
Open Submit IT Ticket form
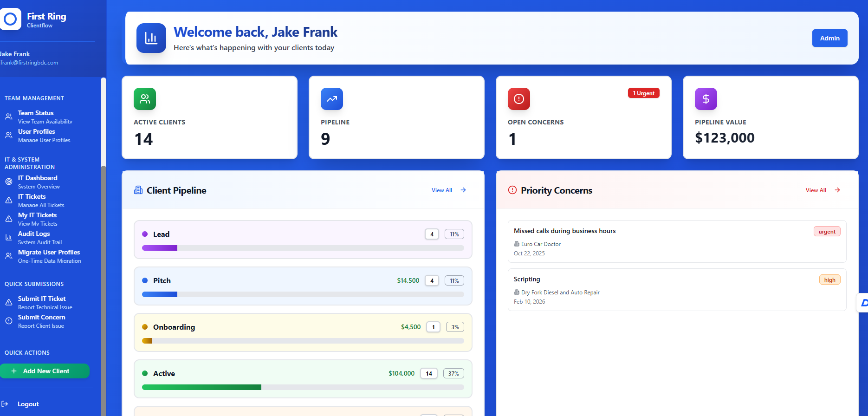45,302
